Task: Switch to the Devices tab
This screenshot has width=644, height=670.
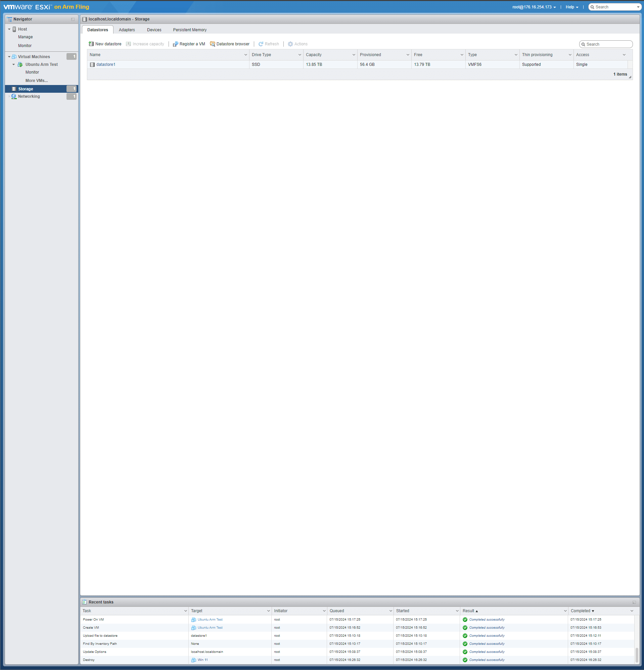Action: tap(154, 30)
